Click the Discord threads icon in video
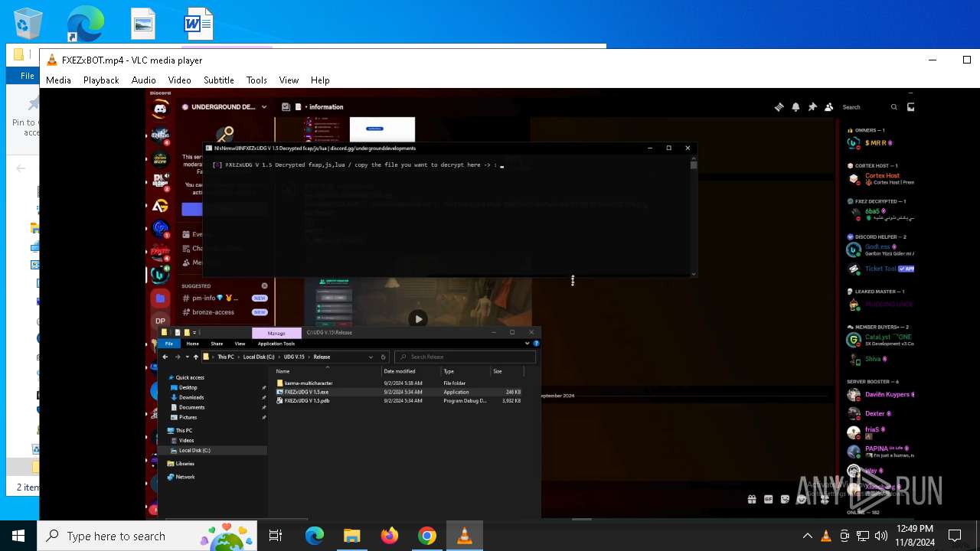The height and width of the screenshot is (551, 980). [x=779, y=107]
